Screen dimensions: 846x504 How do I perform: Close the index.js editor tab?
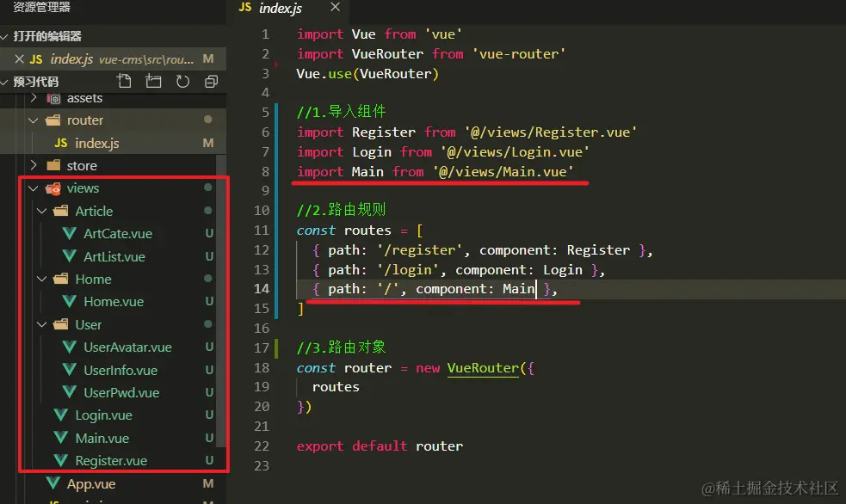(335, 7)
